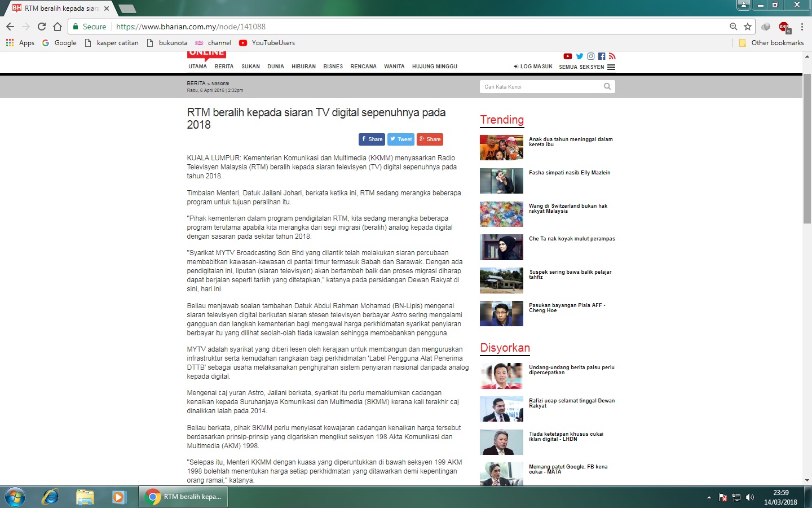Image resolution: width=812 pixels, height=508 pixels.
Task: Click the search magnifier in Cari Kata Kunci
Action: [x=607, y=86]
